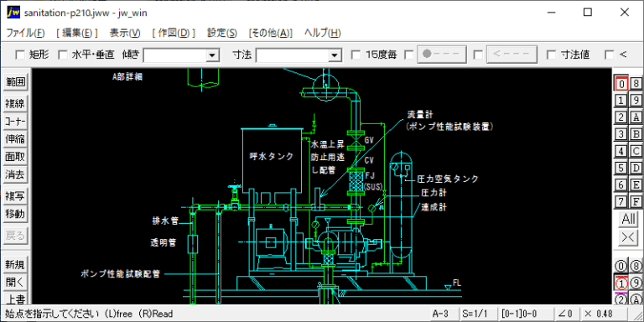Screen dimensions: 644x322
Task: Enable the 寸法値 checkbox
Action: (x=552, y=55)
